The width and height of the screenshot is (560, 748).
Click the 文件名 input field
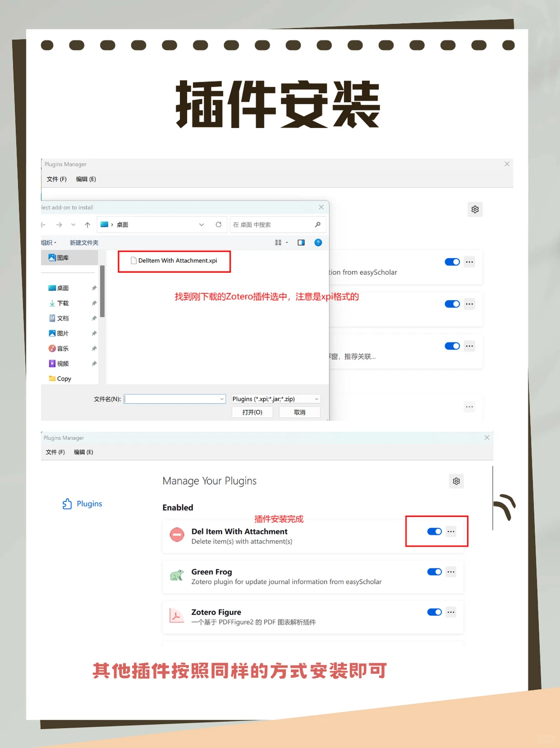(174, 399)
